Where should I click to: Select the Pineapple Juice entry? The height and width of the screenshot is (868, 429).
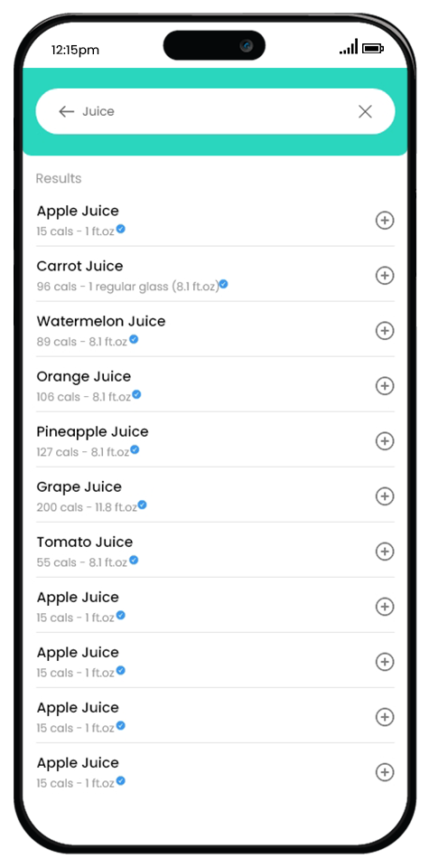coord(215,440)
